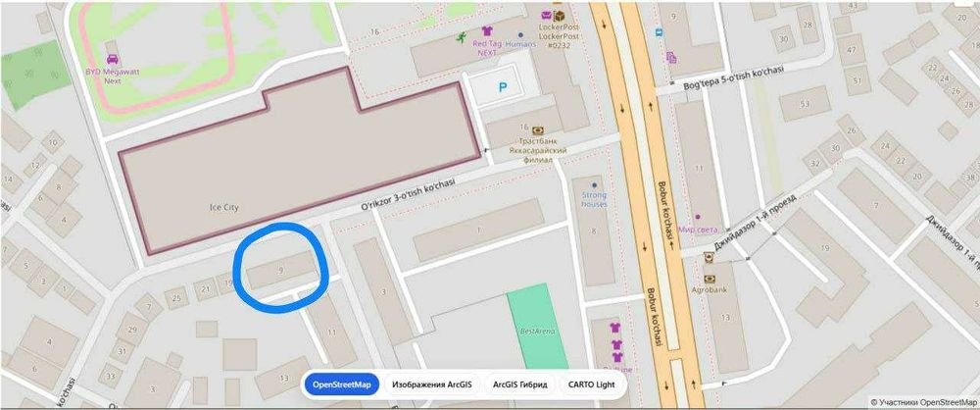Click the Humans marker dot
This screenshot has width=980, height=410.
pyautogui.click(x=520, y=35)
